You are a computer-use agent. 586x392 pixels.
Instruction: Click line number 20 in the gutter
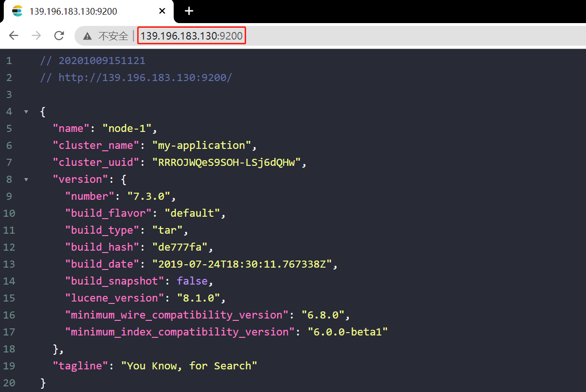9,383
